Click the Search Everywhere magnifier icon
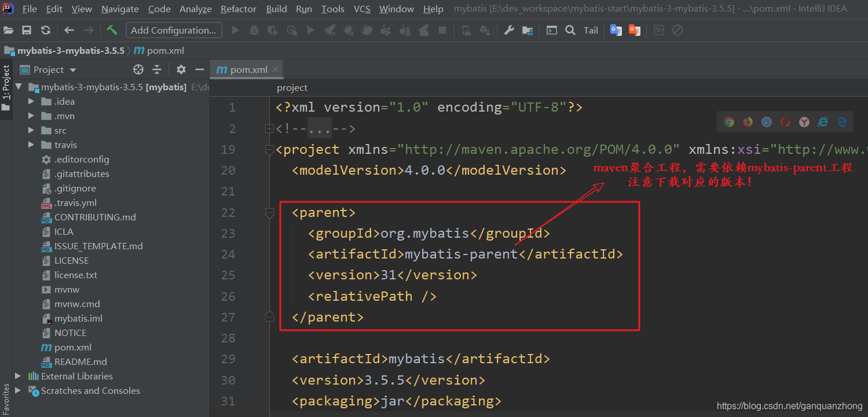 click(570, 30)
